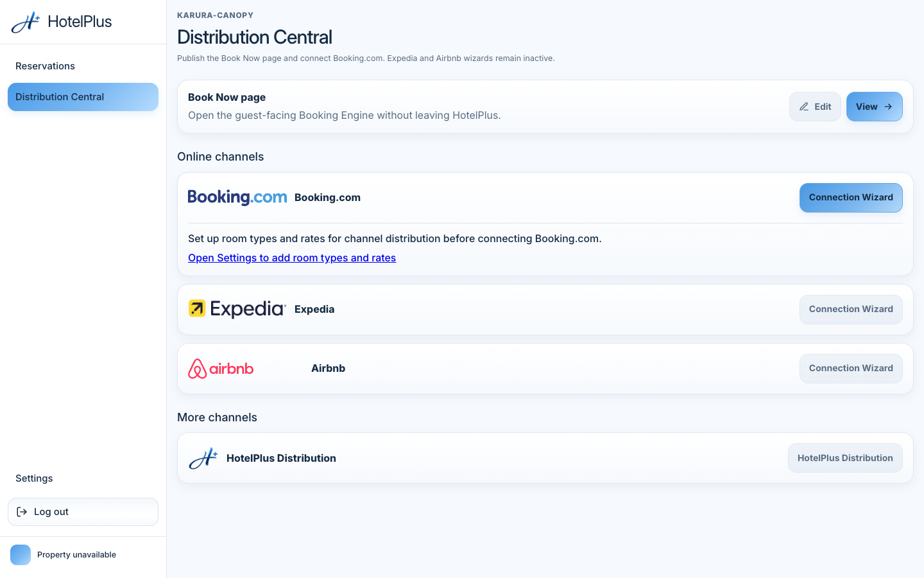The height and width of the screenshot is (578, 924).
Task: Click the Book Now page heading
Action: click(x=227, y=97)
